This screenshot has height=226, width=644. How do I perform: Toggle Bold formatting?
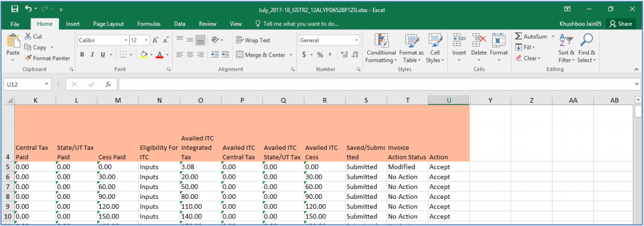tap(82, 54)
